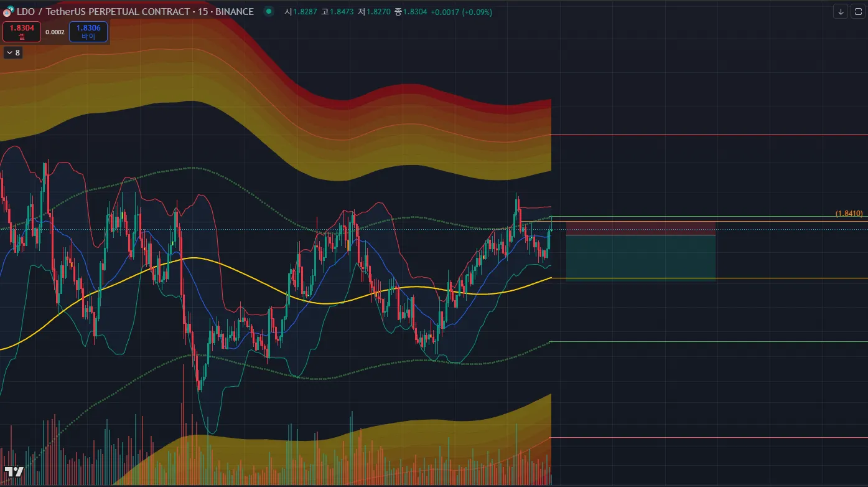Screen dimensions: 868x487
Task: Click the LDO coin logo icon
Action: pyautogui.click(x=9, y=11)
